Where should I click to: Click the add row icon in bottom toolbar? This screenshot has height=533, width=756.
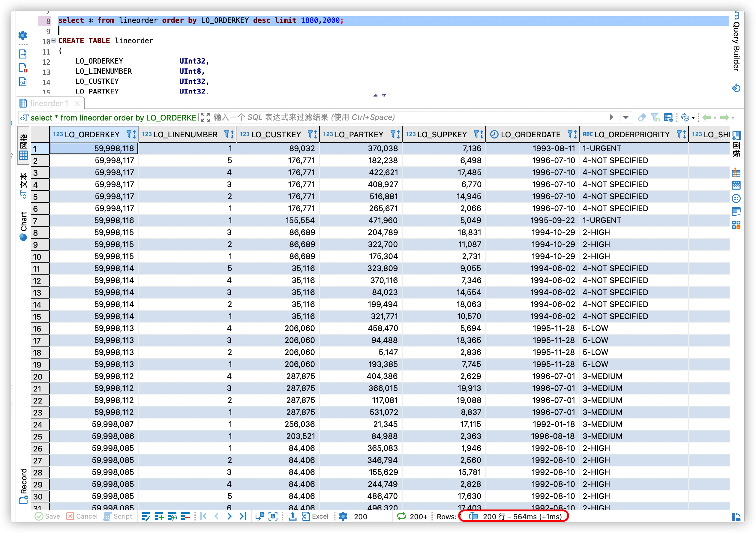[159, 516]
